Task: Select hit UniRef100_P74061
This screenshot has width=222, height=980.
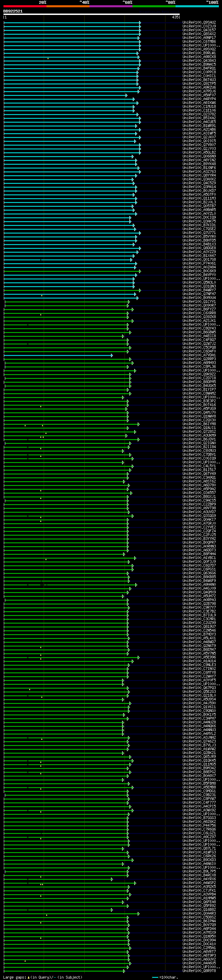Action: tap(199, 263)
